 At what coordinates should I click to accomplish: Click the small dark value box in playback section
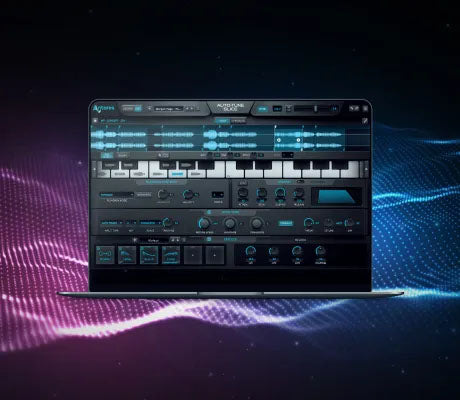point(218,194)
